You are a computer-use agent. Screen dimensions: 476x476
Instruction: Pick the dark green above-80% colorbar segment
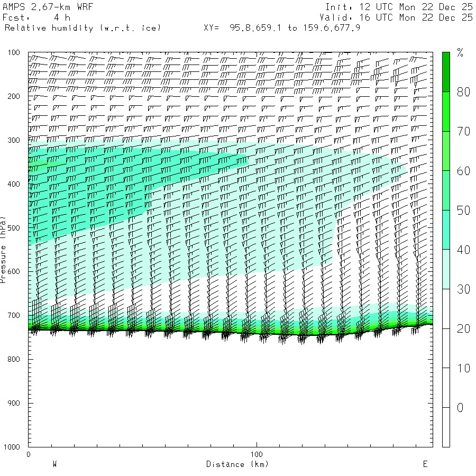click(x=446, y=72)
